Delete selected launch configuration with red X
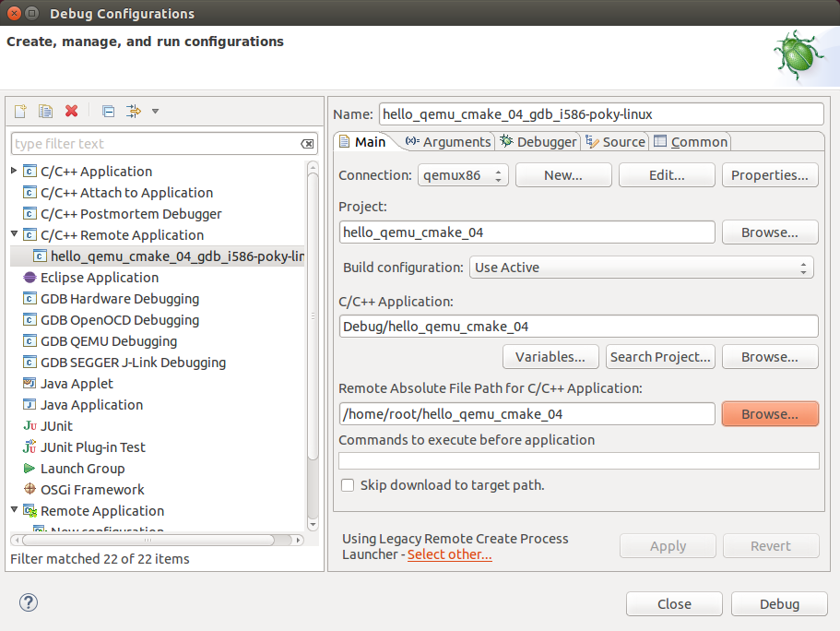 tap(71, 112)
